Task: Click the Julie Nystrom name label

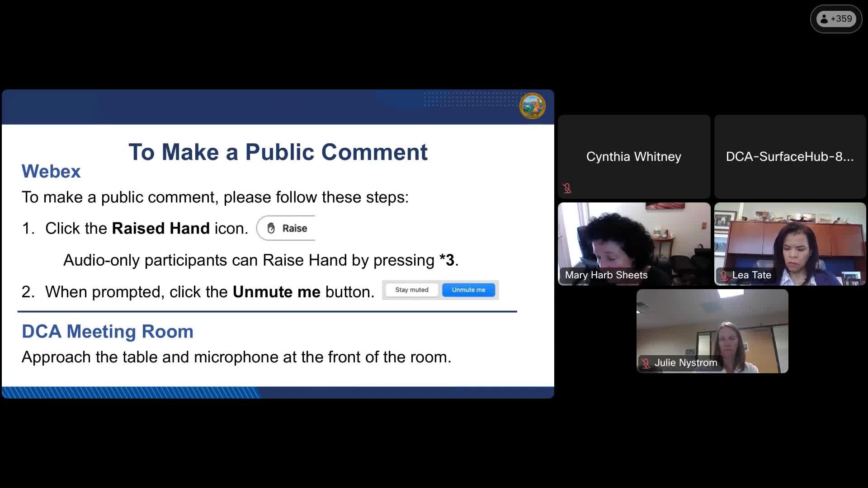Action: coord(685,363)
